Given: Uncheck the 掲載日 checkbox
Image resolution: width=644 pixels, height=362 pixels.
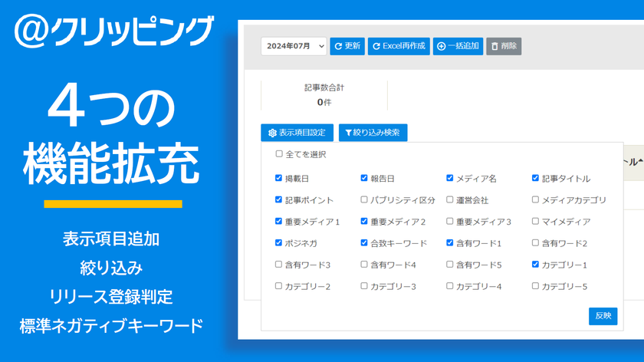Looking at the screenshot, I should point(278,178).
